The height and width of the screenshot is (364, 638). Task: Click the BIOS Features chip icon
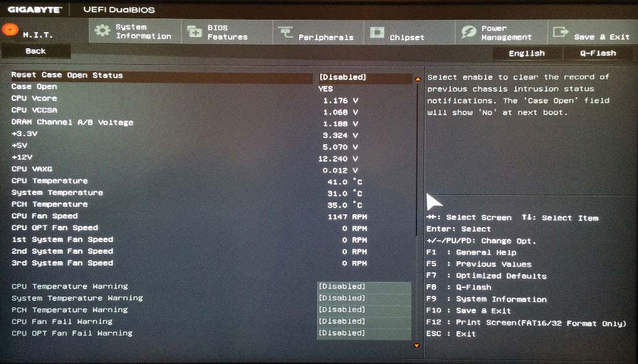coord(194,32)
